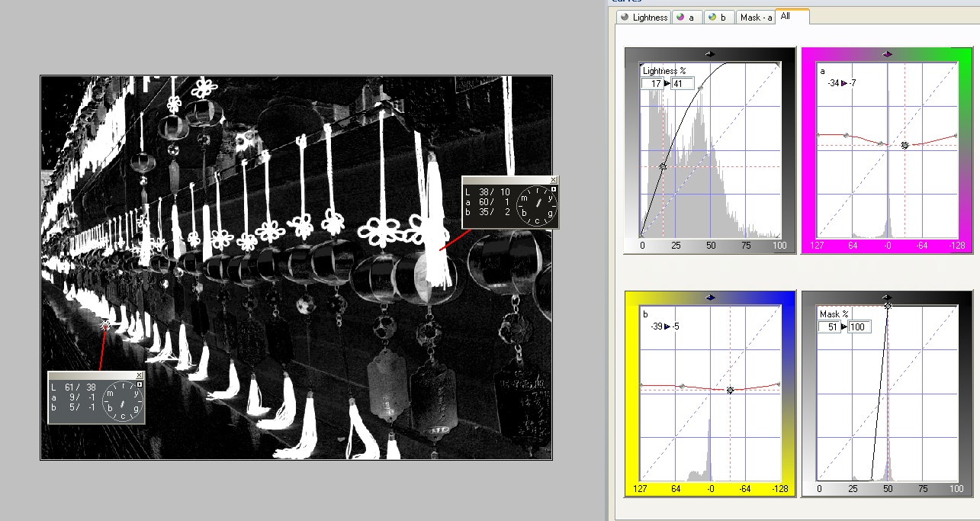This screenshot has width=980, height=521.
Task: Click the sampler point marker on the image
Action: [104, 324]
